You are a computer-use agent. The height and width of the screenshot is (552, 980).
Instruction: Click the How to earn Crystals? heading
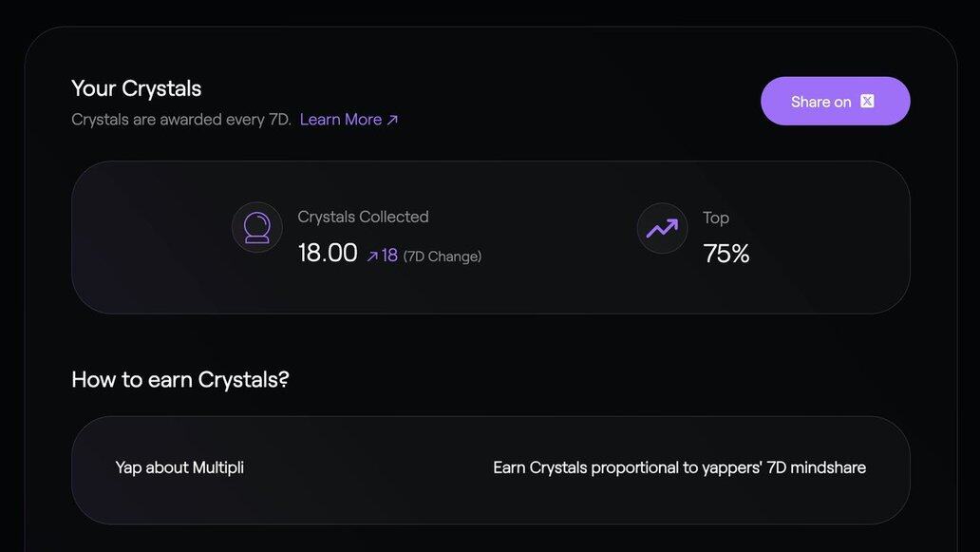(x=180, y=379)
